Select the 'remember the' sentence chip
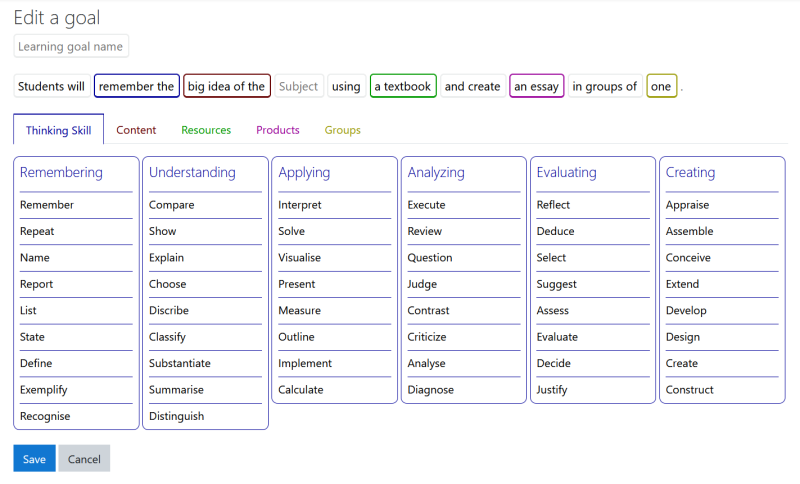This screenshot has height=484, width=800. coord(137,86)
